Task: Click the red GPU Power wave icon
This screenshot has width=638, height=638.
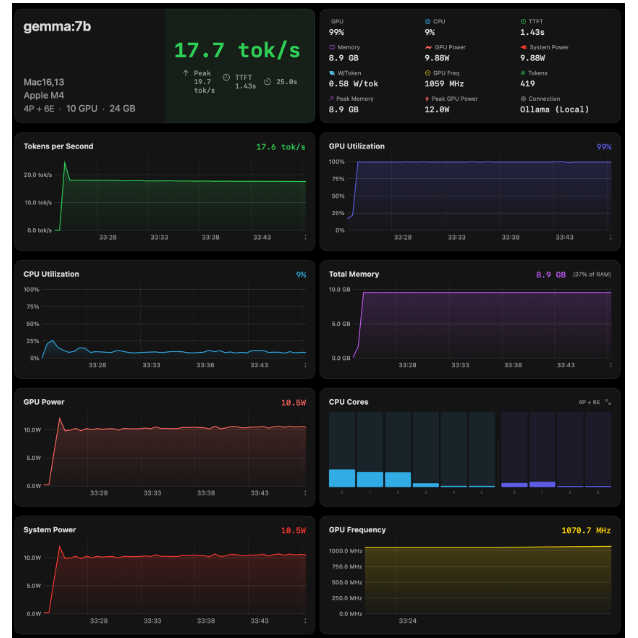Action: 428,47
